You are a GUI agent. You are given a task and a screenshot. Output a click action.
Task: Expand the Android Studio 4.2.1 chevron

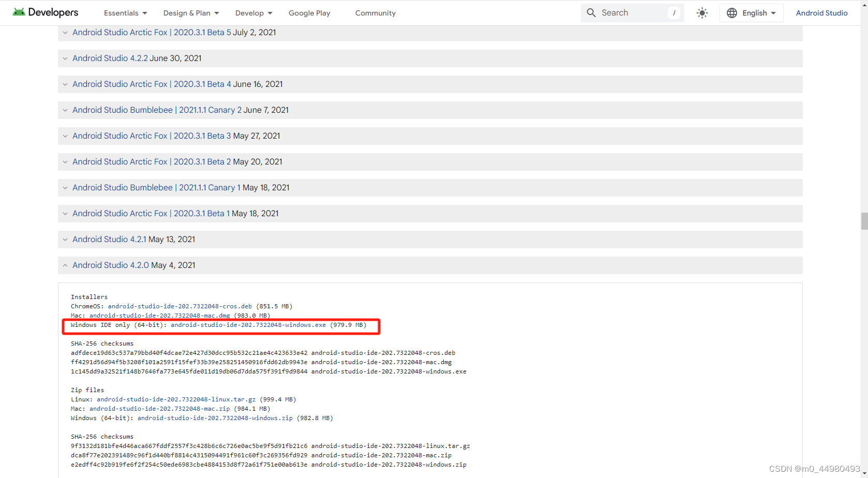(x=65, y=240)
